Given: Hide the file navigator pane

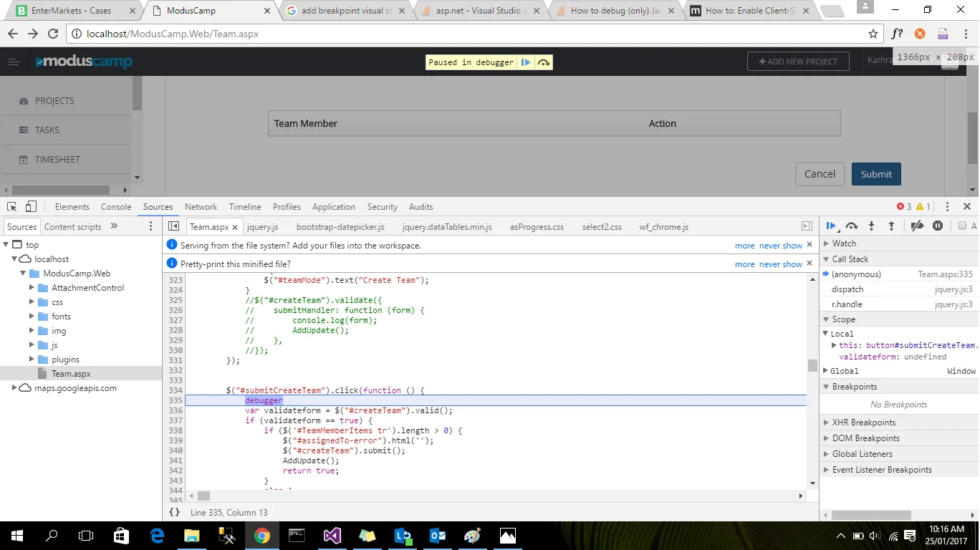Looking at the screenshot, I should [173, 226].
